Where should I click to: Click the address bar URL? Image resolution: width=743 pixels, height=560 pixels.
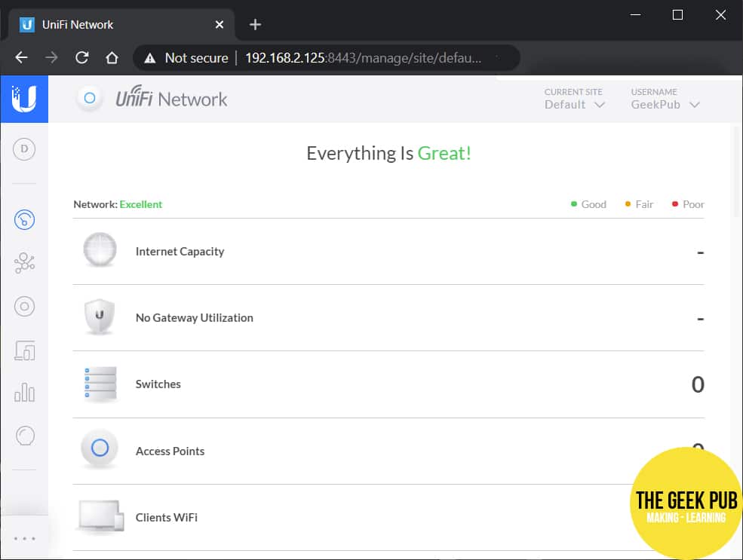coord(363,58)
